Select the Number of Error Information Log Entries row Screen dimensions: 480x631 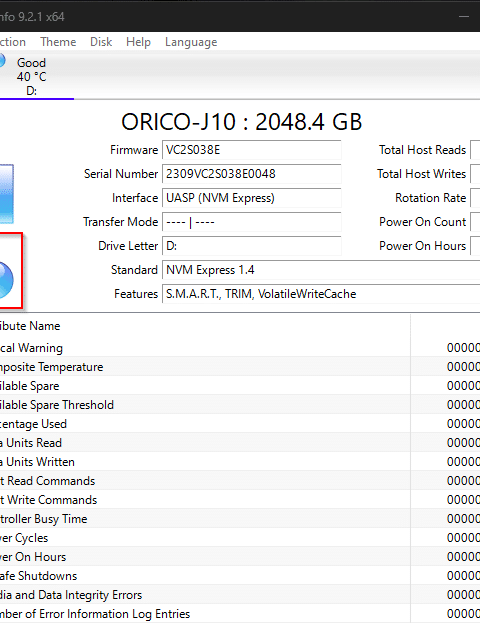[x=240, y=614]
